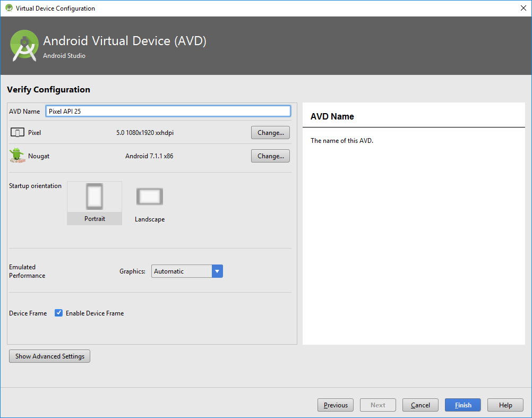Screen dimensions: 532x418
Task: Change the Nougat system image
Action: coord(270,156)
